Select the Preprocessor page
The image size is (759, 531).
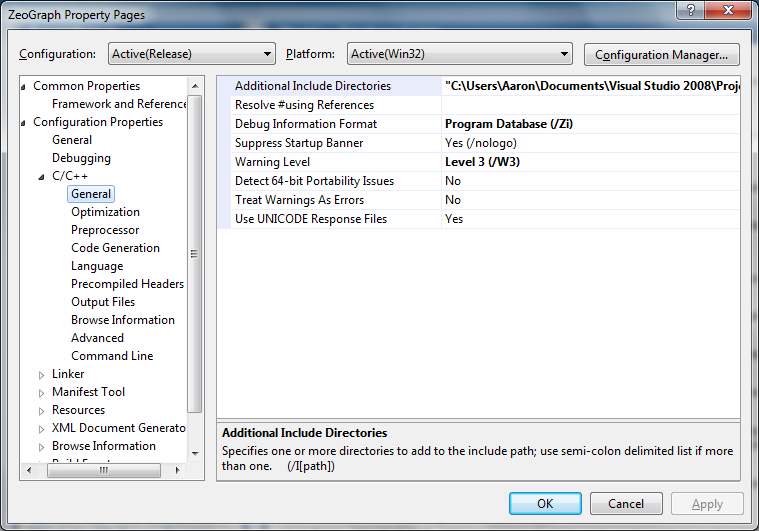pyautogui.click(x=105, y=230)
